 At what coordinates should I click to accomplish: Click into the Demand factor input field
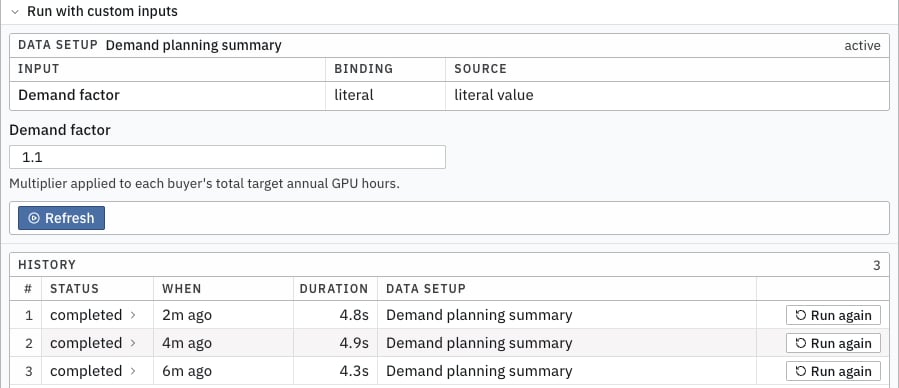click(x=228, y=157)
